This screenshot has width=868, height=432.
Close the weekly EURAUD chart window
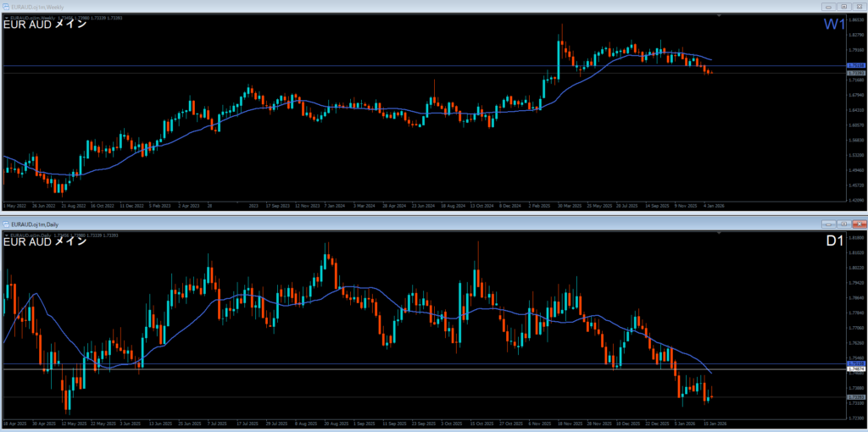pyautogui.click(x=858, y=7)
